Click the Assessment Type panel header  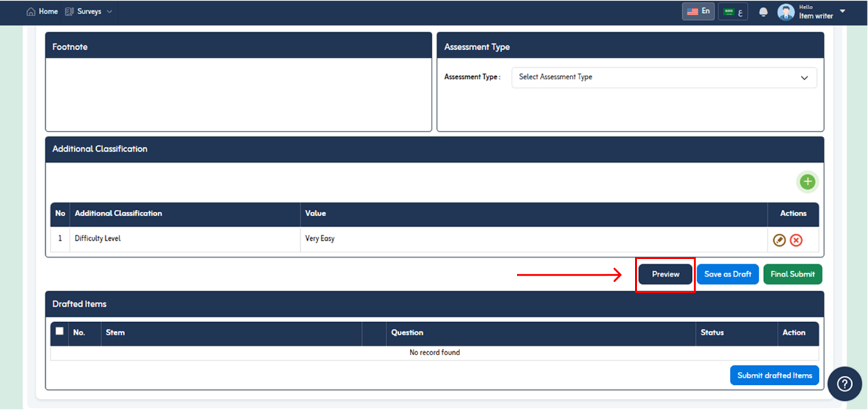[x=631, y=46]
